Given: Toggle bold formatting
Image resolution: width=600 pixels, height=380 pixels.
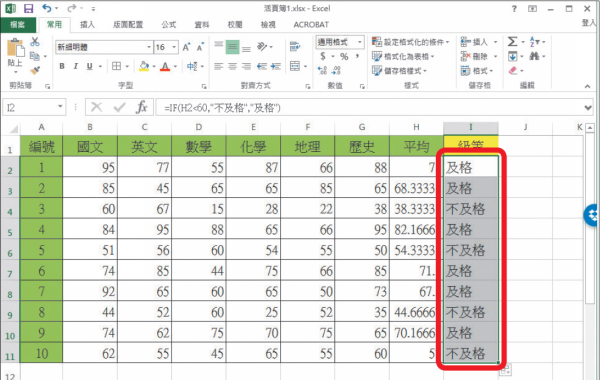Looking at the screenshot, I should point(62,66).
